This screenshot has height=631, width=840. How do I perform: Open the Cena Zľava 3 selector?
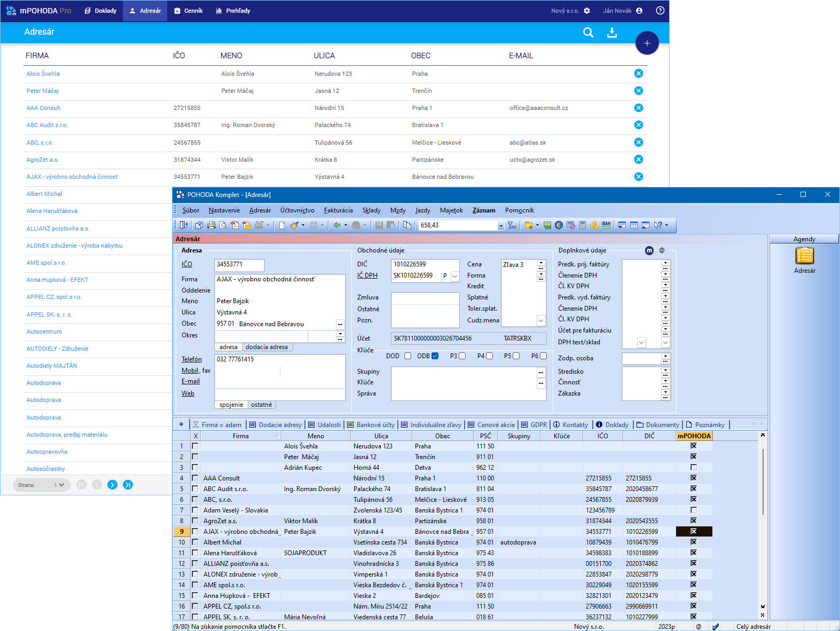541,264
